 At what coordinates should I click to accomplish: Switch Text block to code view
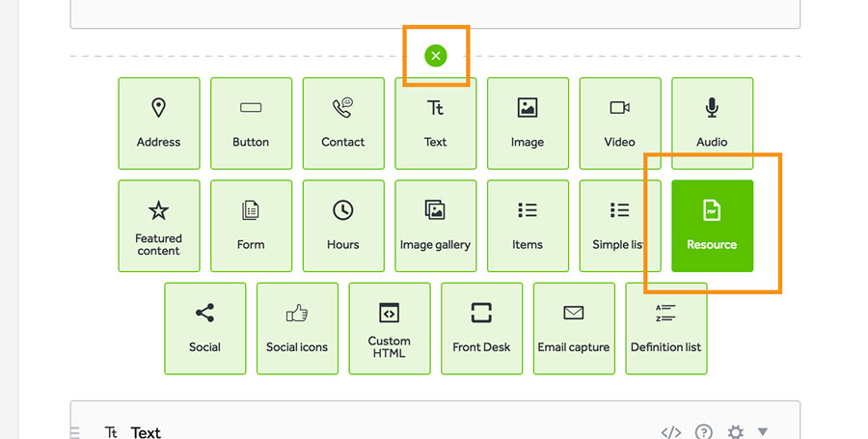[671, 432]
